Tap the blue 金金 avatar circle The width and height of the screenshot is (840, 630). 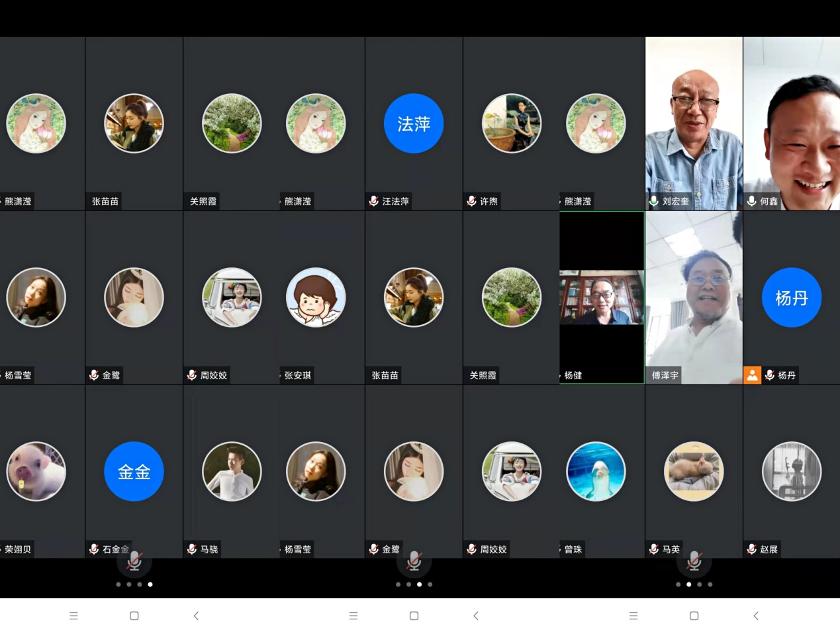click(134, 471)
